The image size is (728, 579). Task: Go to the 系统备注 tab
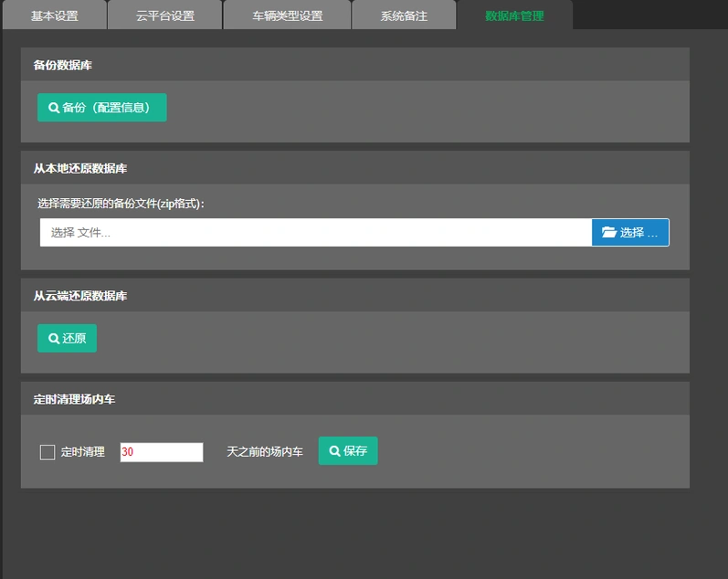click(x=404, y=16)
